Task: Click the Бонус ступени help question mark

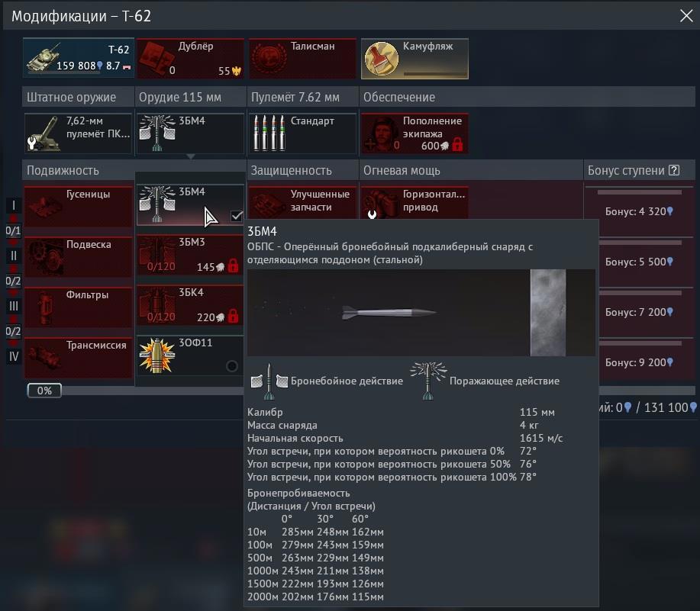Action: pyautogui.click(x=673, y=171)
